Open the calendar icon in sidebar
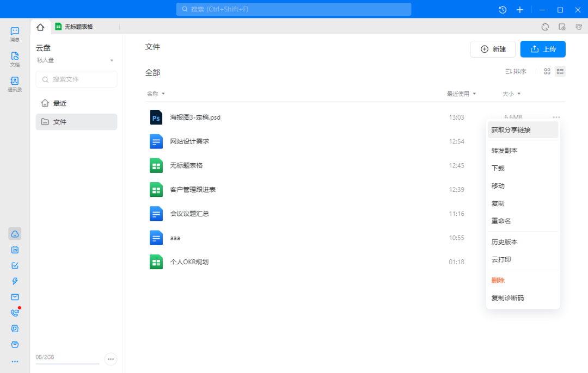Viewport: 588px width, 373px height. tap(15, 250)
